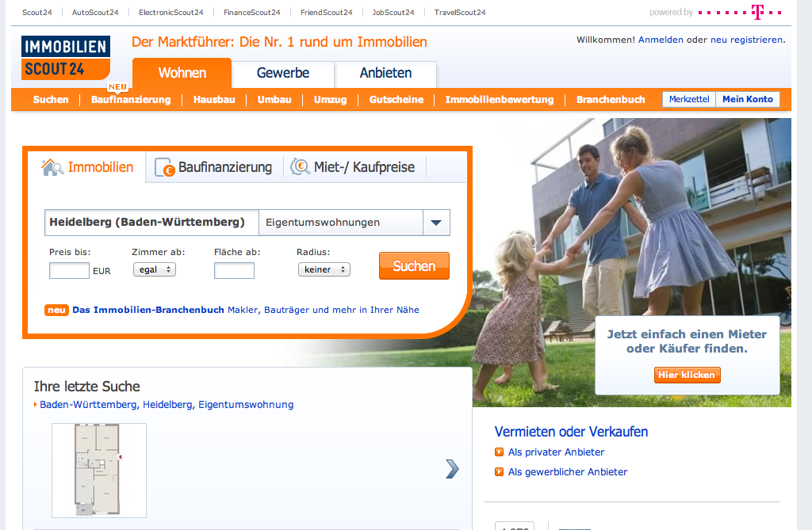This screenshot has width=812, height=530.
Task: Open Suchen in the orange navigation bar
Action: 51,99
